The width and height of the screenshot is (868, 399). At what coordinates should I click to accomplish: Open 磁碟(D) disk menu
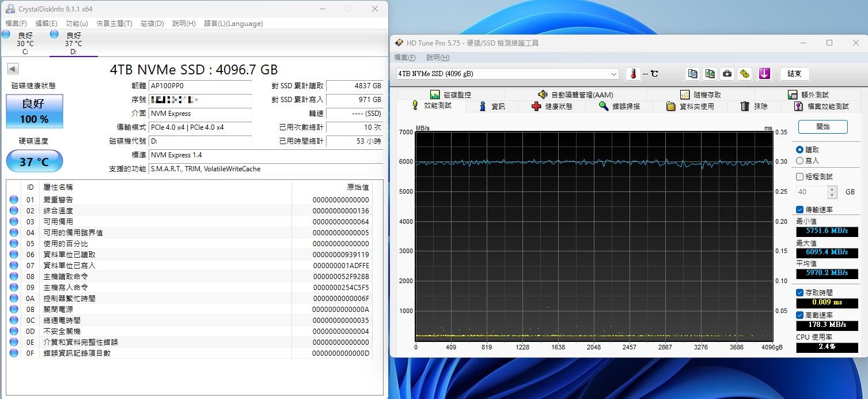click(152, 24)
